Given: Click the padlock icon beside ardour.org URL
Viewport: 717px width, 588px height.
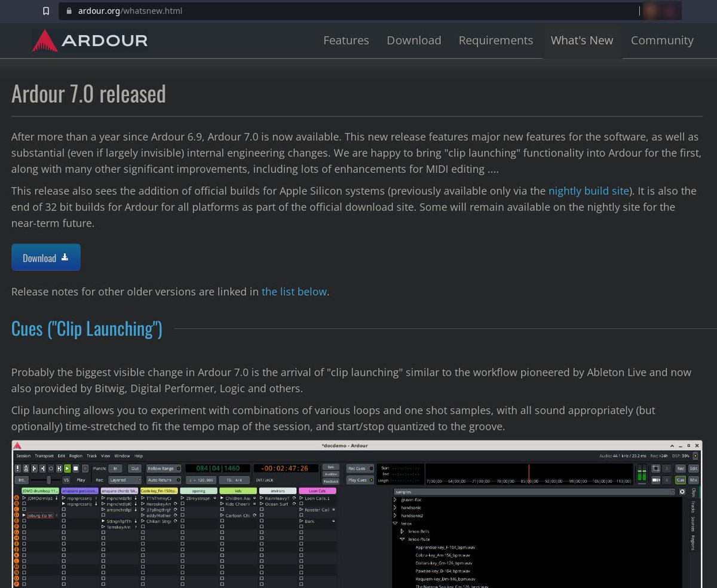Looking at the screenshot, I should (x=69, y=11).
